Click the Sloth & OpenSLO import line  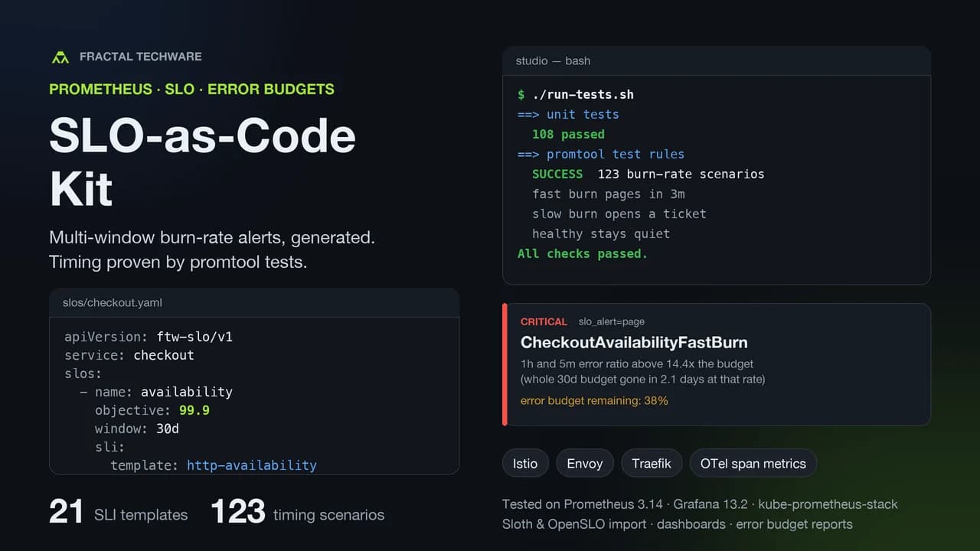point(678,524)
